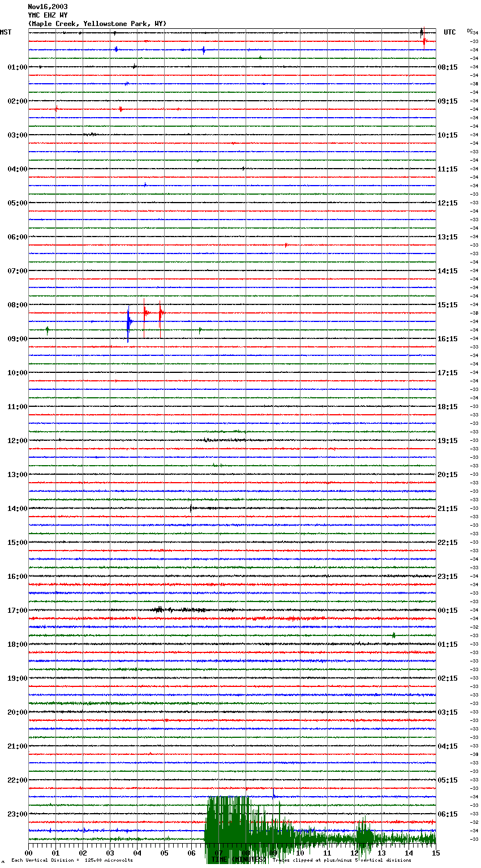Click the '02:15' UTC time label
The image size is (481, 868).
448,678
